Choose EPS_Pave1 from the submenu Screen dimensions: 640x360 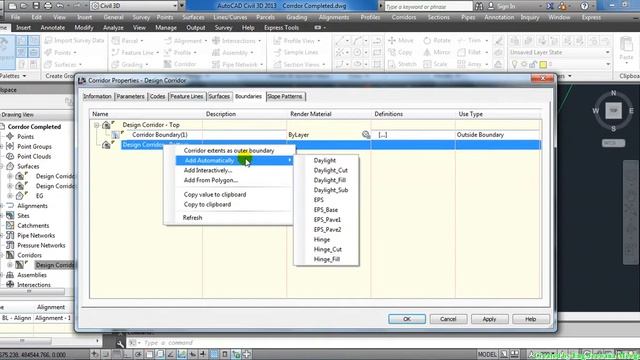(x=327, y=220)
